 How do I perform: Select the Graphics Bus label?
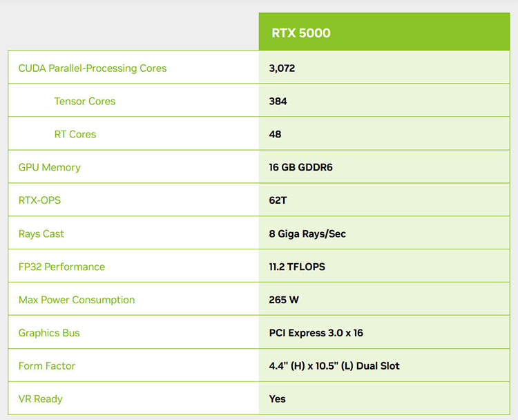pyautogui.click(x=49, y=333)
